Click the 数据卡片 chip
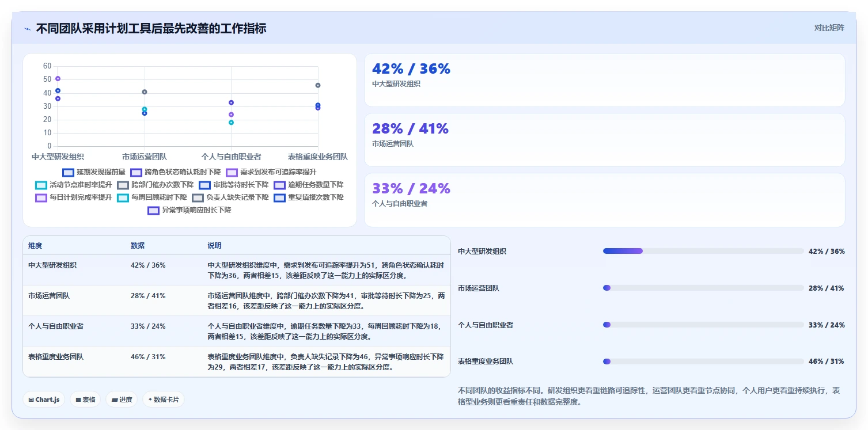This screenshot has width=868, height=430. [164, 399]
